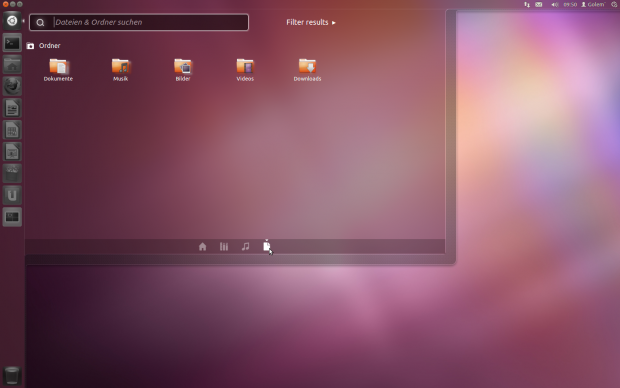The width and height of the screenshot is (620, 388).
Task: Launch Terminal from the launcher
Action: click(x=12, y=43)
